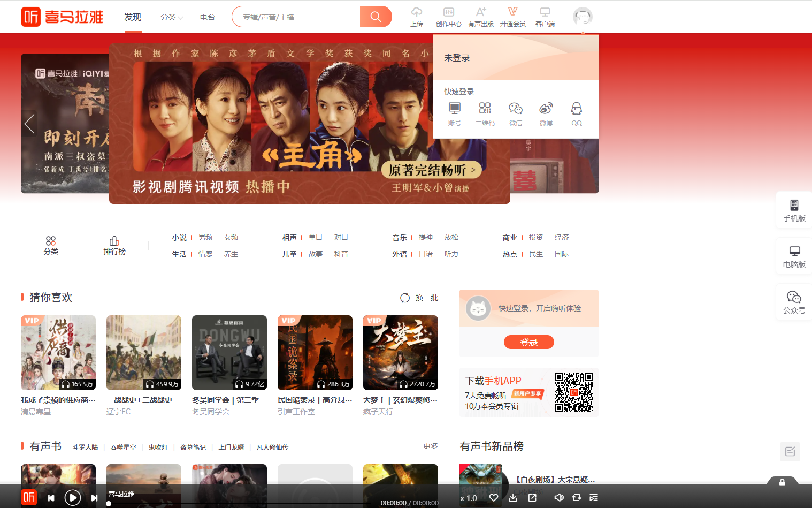This screenshot has width=812, height=508.
Task: Expand the 分类 dropdown in top navigation
Action: (172, 17)
